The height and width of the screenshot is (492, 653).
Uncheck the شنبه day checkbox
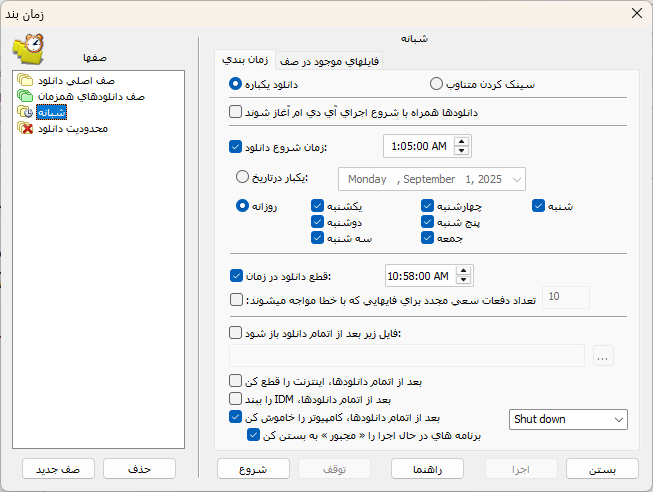538,205
